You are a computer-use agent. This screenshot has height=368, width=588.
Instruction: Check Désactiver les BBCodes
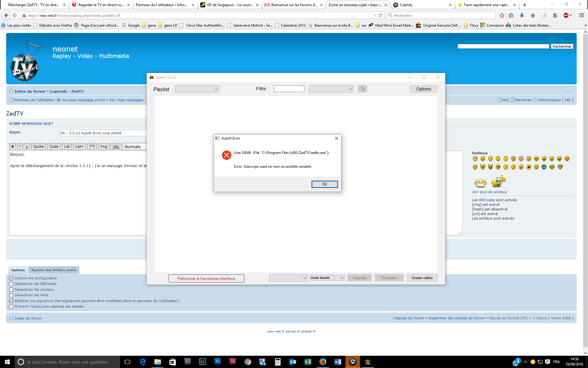(x=11, y=284)
